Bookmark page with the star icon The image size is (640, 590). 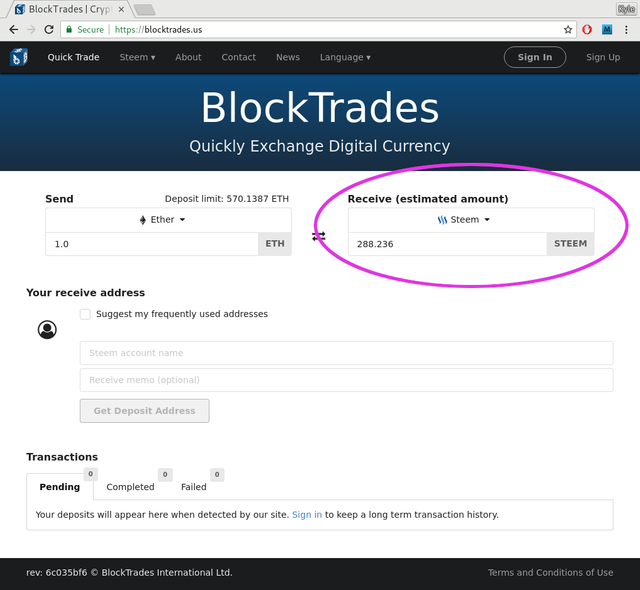[568, 30]
